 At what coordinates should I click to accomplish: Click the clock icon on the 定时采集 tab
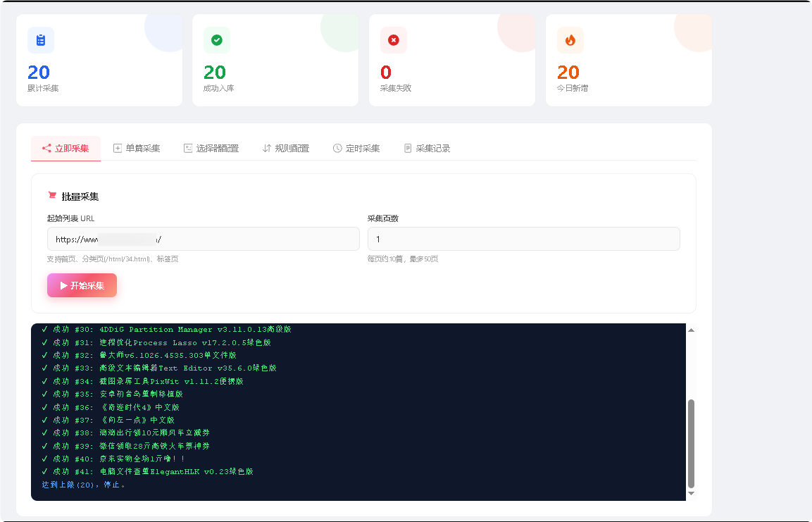tap(336, 148)
